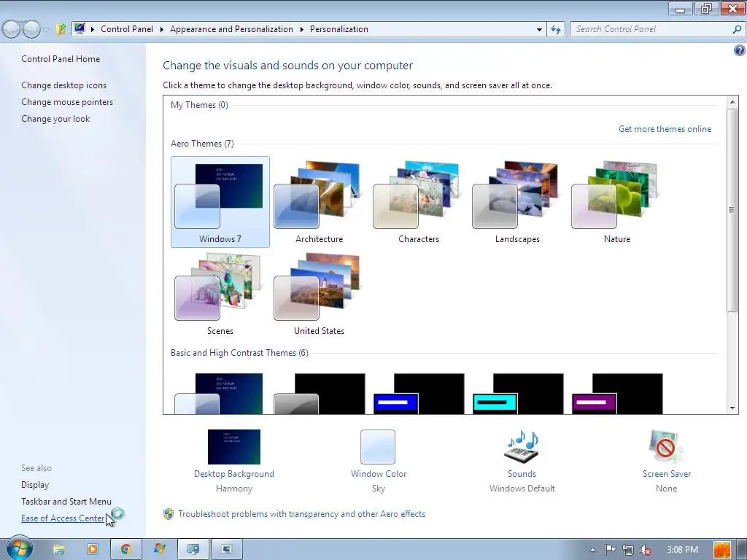Click the Action Center flag icon
The width and height of the screenshot is (747, 560).
pyautogui.click(x=610, y=550)
